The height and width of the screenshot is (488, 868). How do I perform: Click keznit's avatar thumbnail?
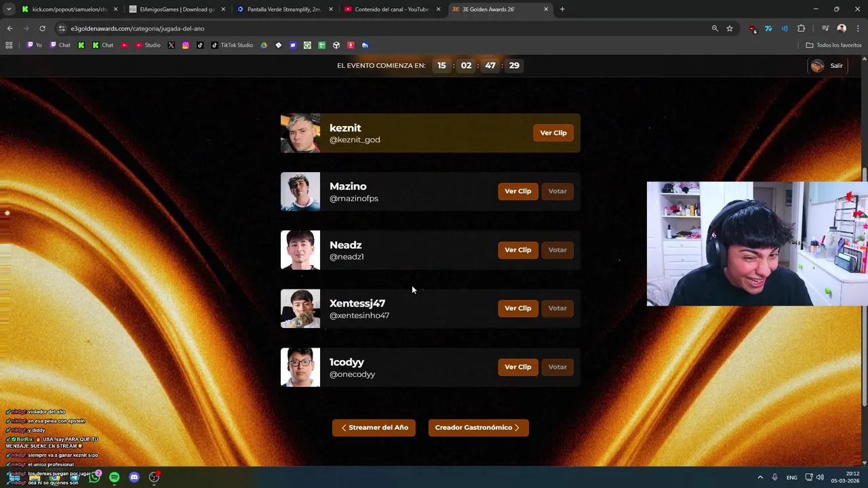(x=300, y=133)
